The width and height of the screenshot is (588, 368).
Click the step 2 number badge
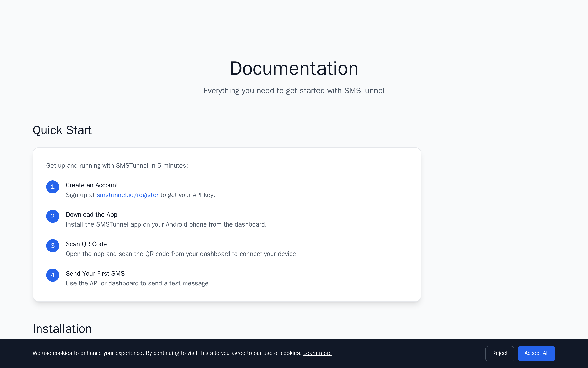tap(53, 216)
